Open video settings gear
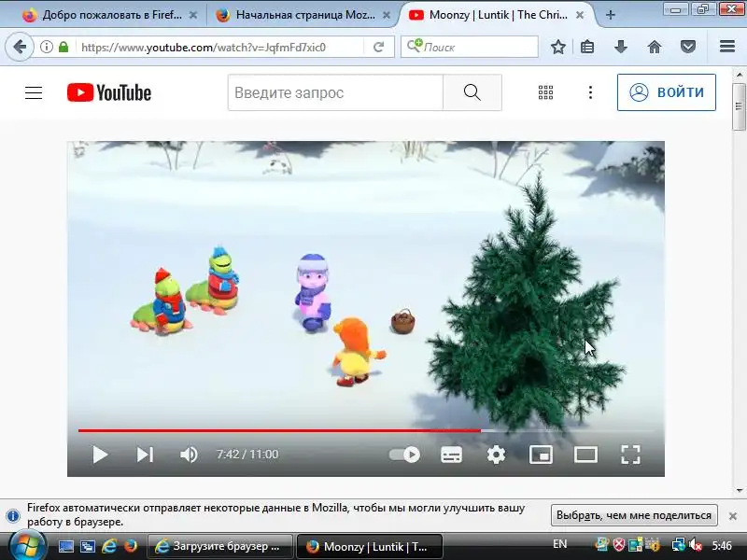The height and width of the screenshot is (560, 747). [x=496, y=455]
